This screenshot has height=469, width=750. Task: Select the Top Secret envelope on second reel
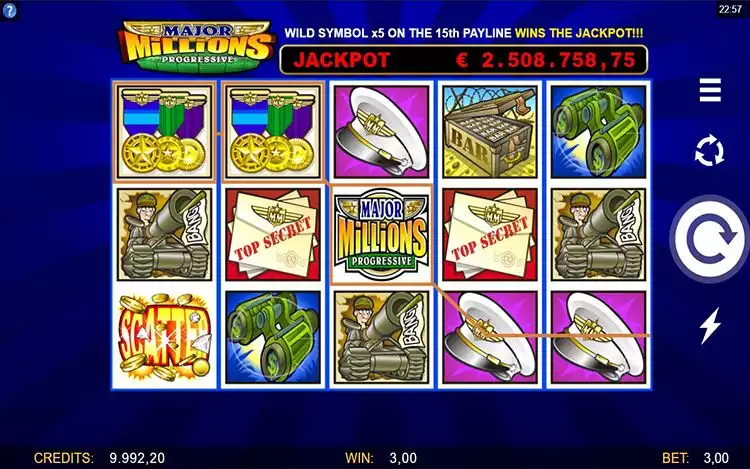coord(273,234)
